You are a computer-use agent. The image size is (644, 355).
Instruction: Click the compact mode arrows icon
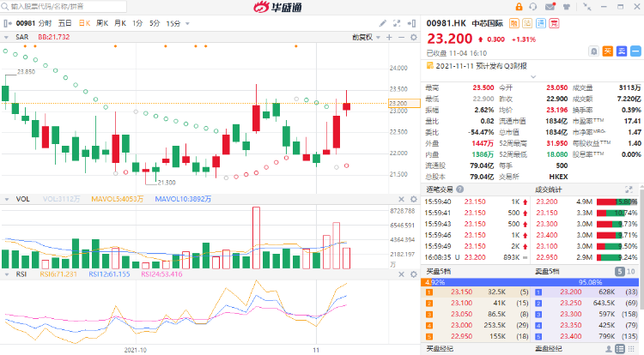tap(587, 7)
